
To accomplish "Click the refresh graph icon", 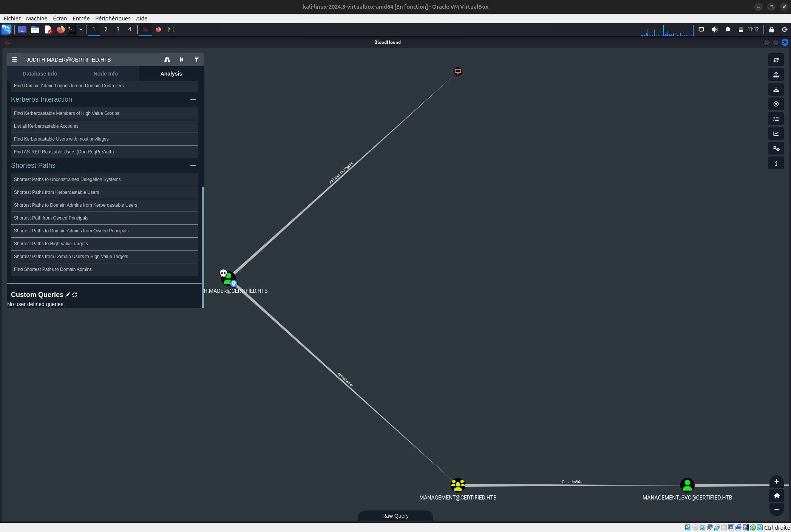I will click(x=776, y=60).
